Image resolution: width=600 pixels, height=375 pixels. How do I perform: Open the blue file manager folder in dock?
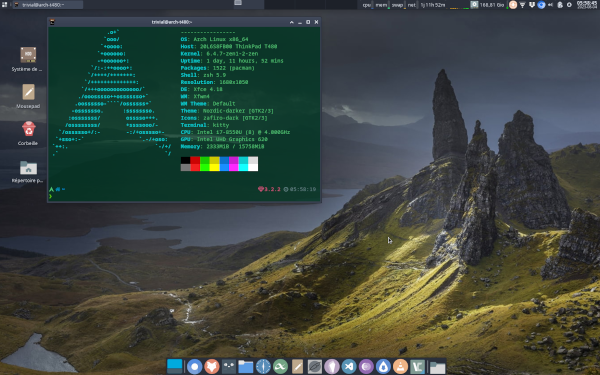point(246,367)
